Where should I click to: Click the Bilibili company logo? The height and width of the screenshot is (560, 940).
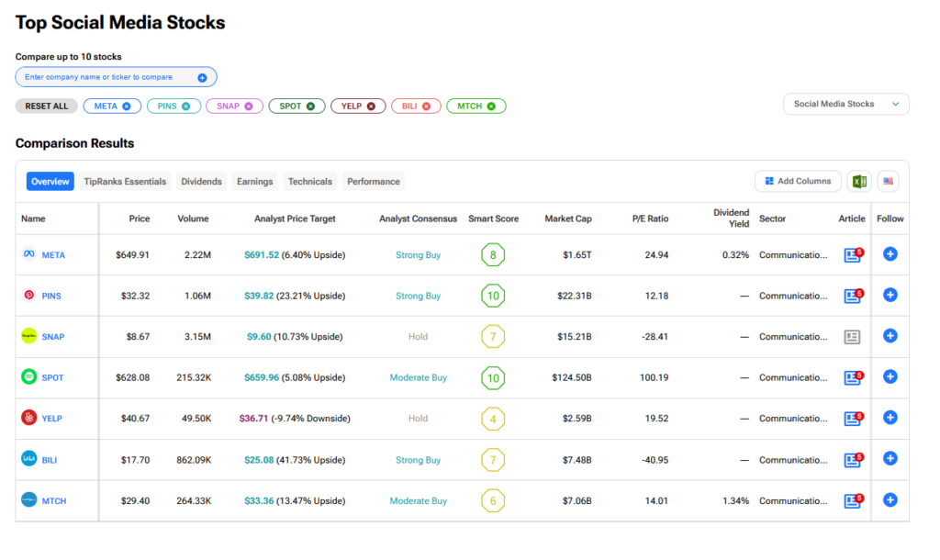click(x=28, y=459)
